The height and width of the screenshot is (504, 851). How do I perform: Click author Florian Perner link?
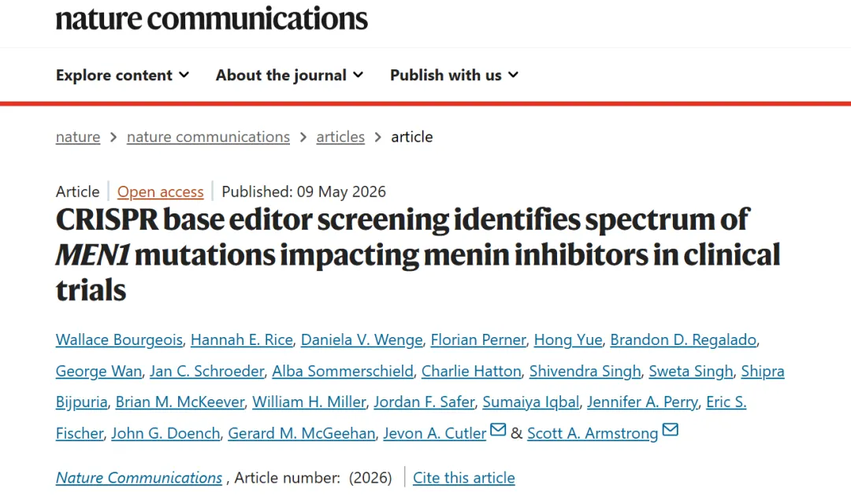pyautogui.click(x=478, y=339)
